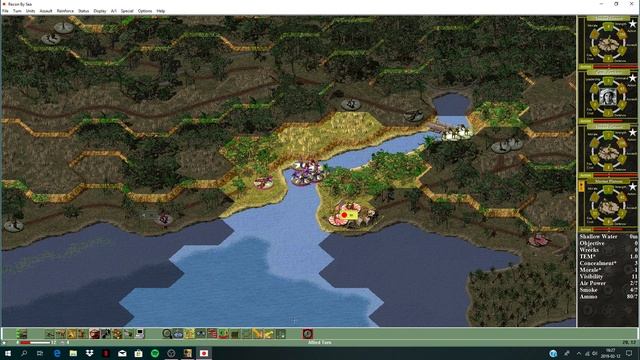Click the leader portrait unit card

click(x=608, y=97)
